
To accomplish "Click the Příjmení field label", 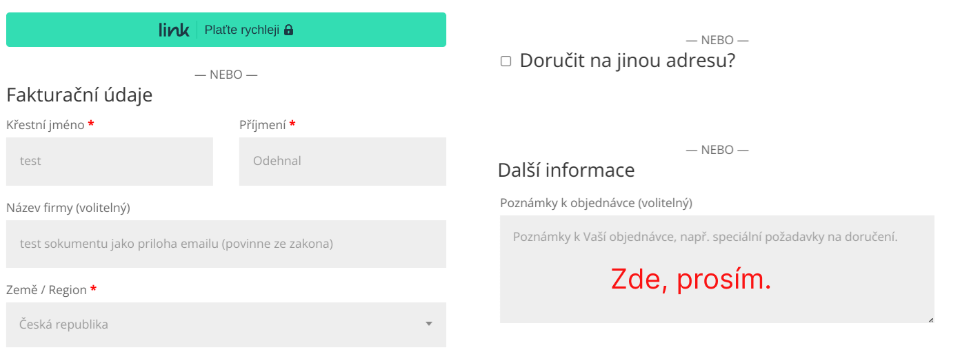I will 263,125.
